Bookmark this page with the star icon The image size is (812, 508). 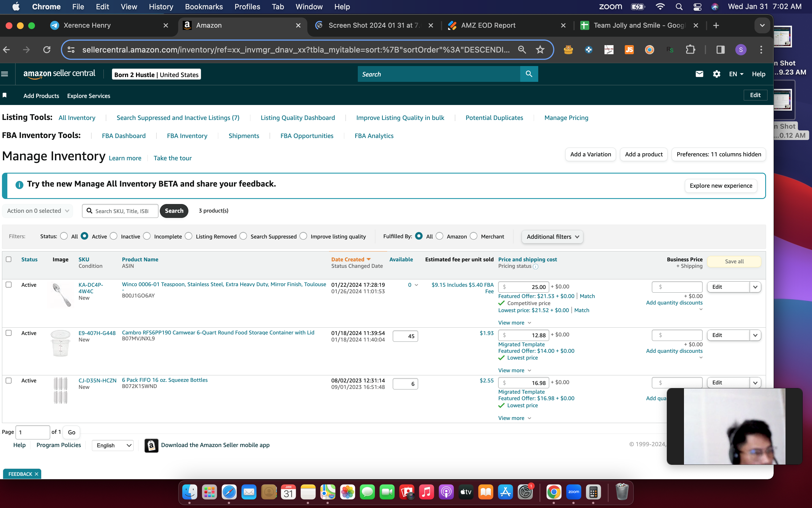point(540,50)
